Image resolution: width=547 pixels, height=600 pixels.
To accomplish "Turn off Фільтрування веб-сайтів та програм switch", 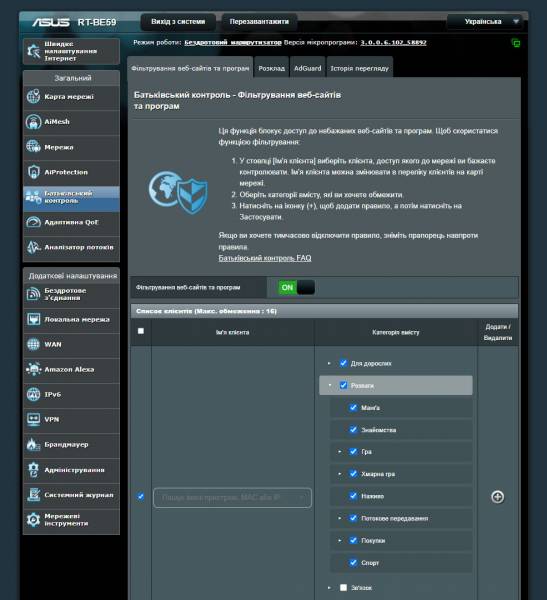I will pos(297,287).
